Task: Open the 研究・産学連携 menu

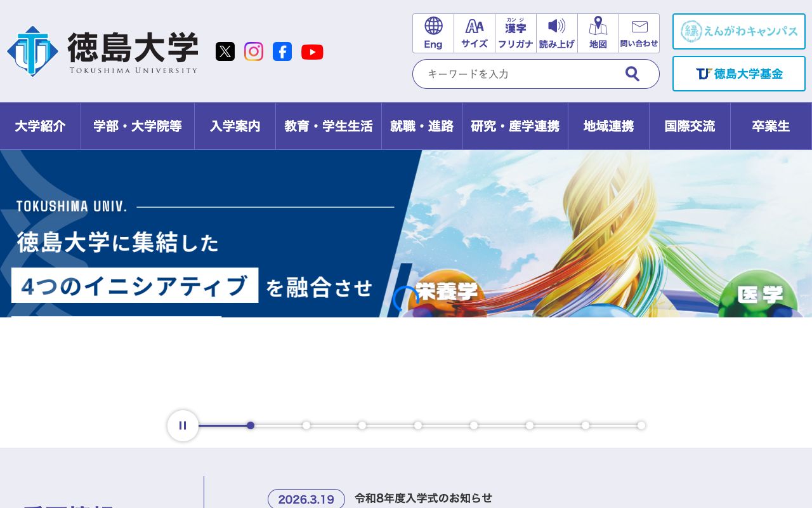Action: 515,126
